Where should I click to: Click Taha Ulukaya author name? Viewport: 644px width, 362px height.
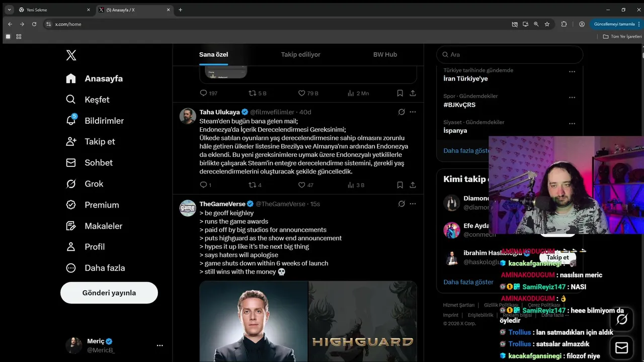219,112
